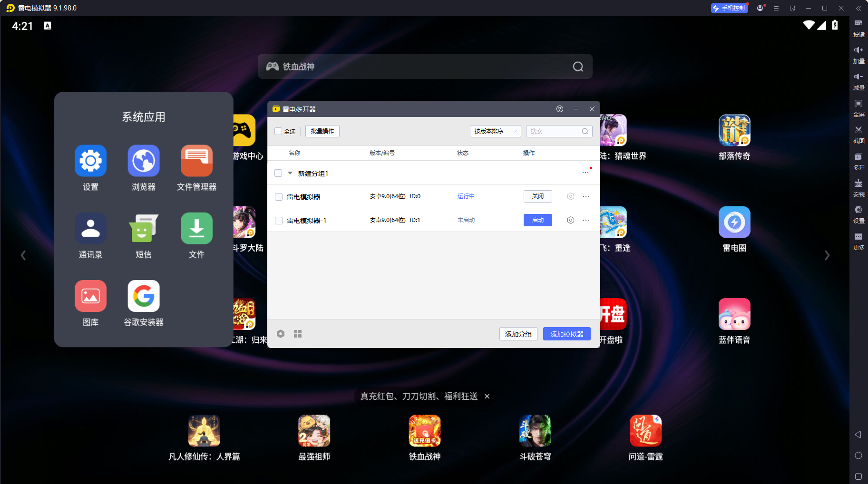The height and width of the screenshot is (484, 868).
Task: Click the 运行中 status text
Action: point(466,196)
